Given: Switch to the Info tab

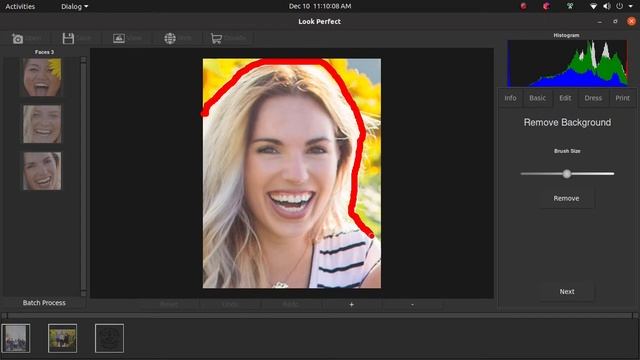Looking at the screenshot, I should (510, 98).
